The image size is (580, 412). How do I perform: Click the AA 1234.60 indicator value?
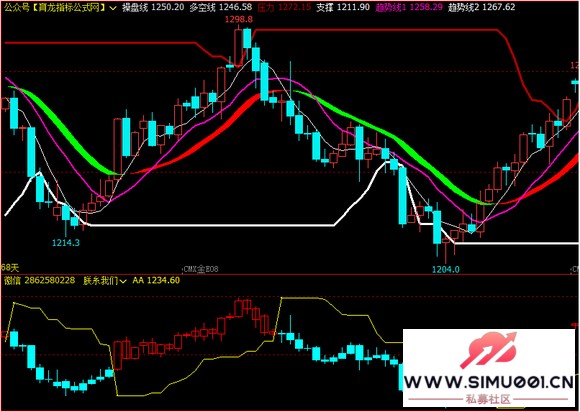(x=156, y=281)
